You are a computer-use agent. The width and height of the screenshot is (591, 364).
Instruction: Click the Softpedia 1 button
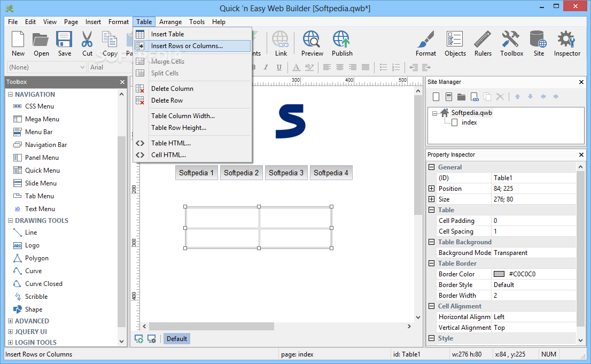pos(196,173)
